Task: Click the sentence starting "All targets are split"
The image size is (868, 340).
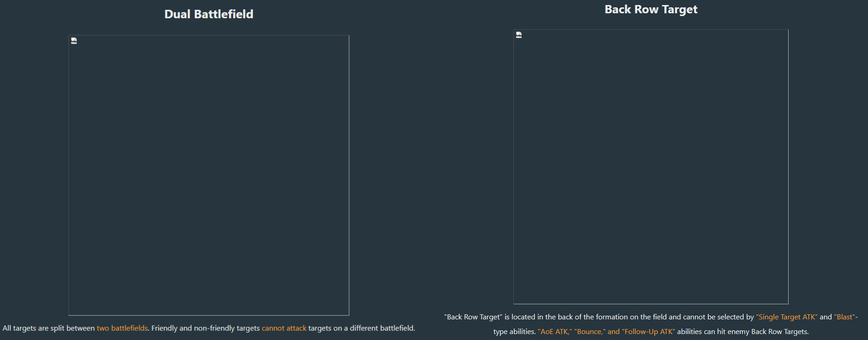Action: pos(209,328)
